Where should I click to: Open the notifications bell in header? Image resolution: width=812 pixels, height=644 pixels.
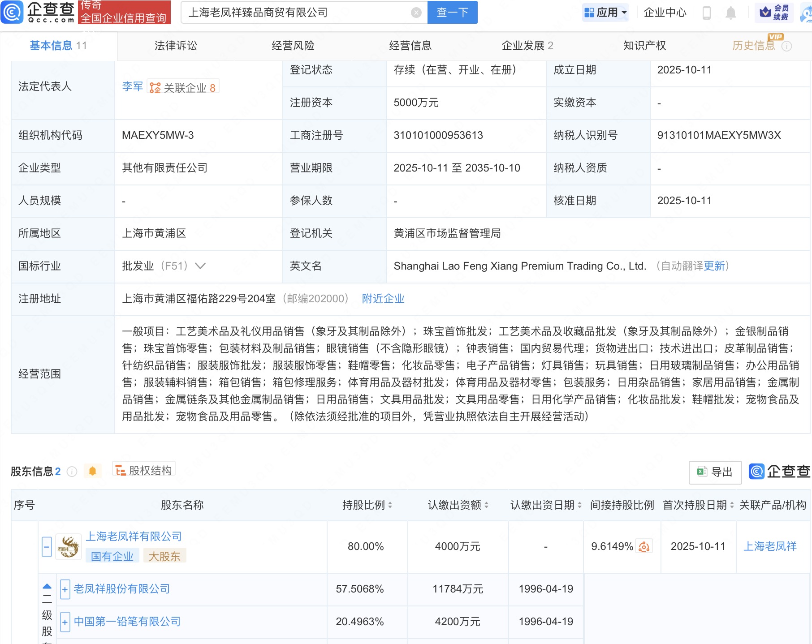(x=730, y=13)
